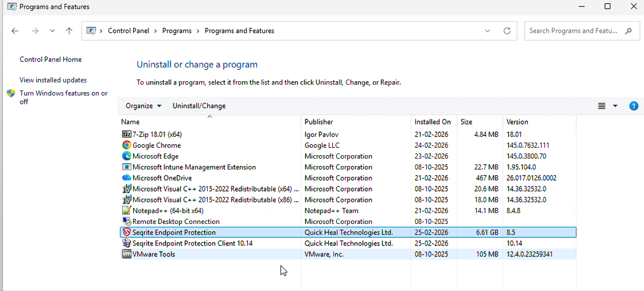The height and width of the screenshot is (291, 644).
Task: Click version 26.017.0126.0002 cell
Action: coord(531,178)
